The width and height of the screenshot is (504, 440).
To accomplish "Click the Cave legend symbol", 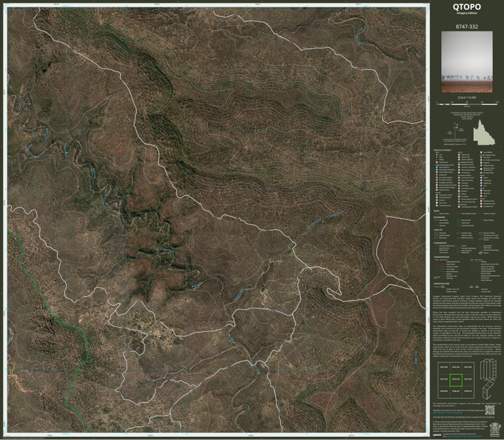I will click(x=481, y=196).
